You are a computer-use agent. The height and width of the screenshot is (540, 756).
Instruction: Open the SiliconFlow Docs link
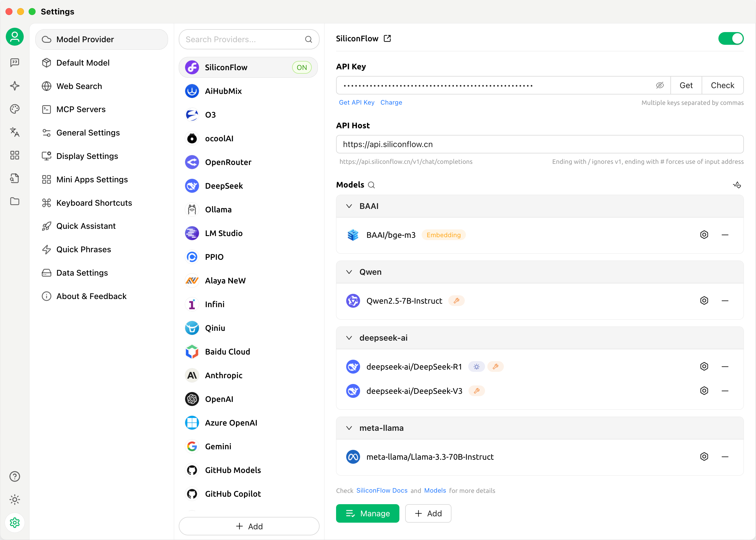click(382, 491)
